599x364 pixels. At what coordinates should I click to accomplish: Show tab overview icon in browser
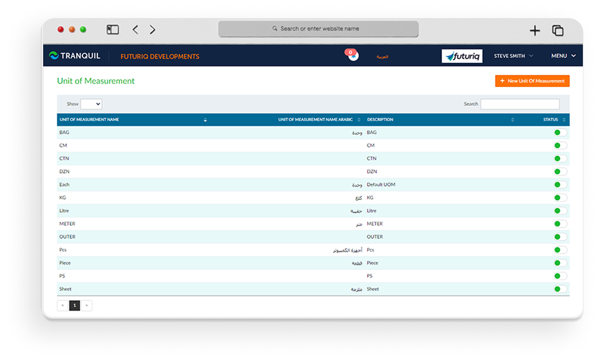pyautogui.click(x=557, y=31)
